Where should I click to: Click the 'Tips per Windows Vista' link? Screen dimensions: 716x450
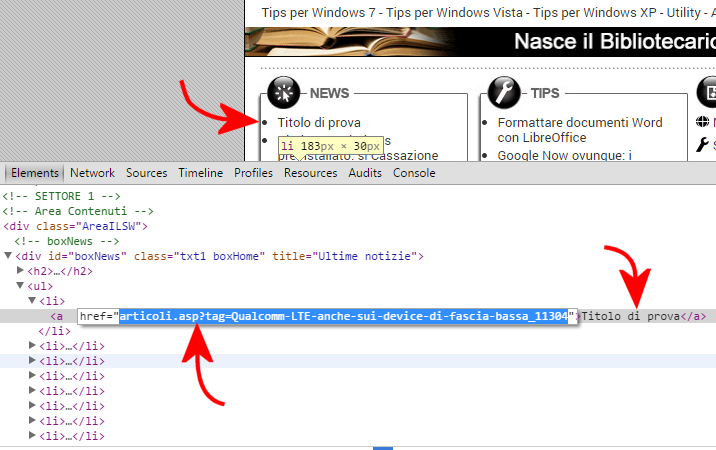pos(454,13)
